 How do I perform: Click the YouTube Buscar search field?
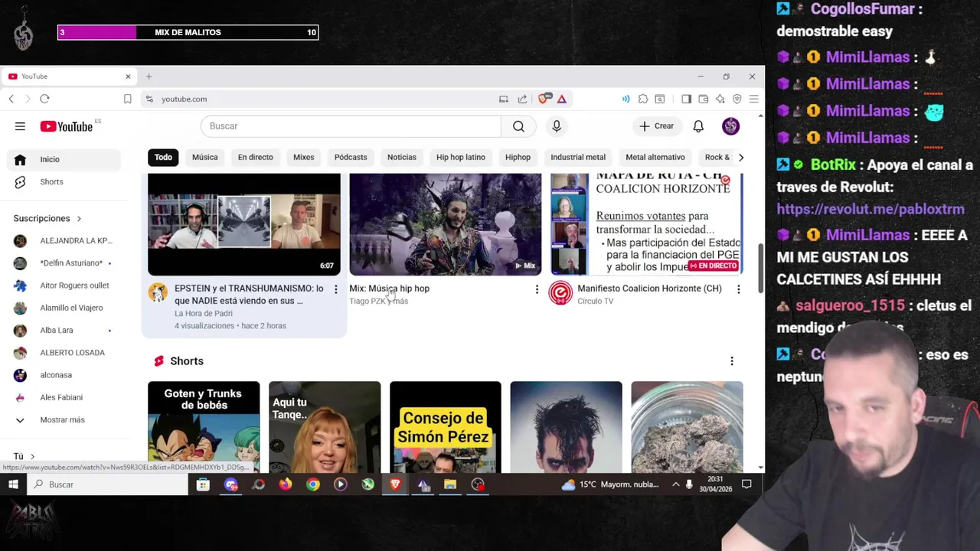(x=351, y=126)
